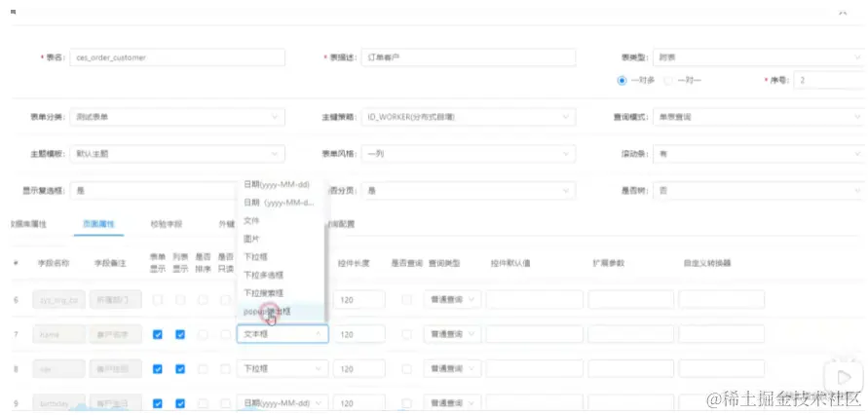Click the 查询类型 column header
This screenshot has height=415, width=868.
[x=444, y=263]
